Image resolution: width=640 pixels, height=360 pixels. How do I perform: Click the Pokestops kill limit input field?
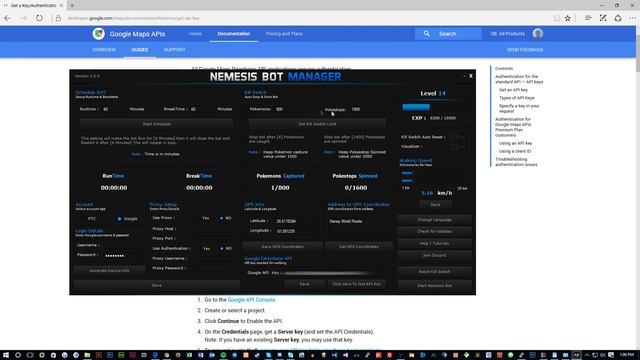(x=367, y=109)
